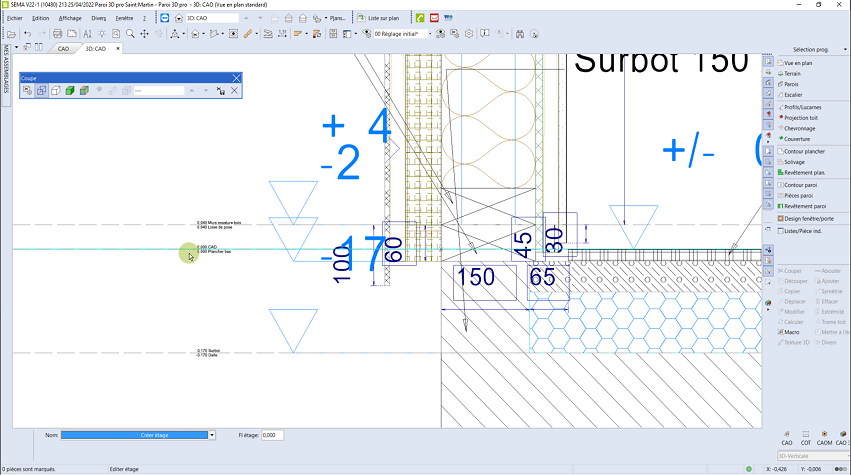The image size is (851, 475).
Task: Switch to the CAO tab
Action: point(63,48)
